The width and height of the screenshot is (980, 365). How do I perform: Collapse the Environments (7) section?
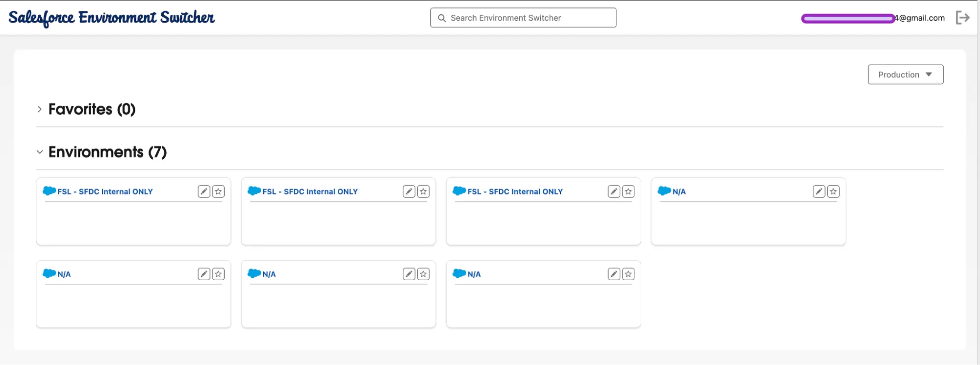click(x=40, y=152)
